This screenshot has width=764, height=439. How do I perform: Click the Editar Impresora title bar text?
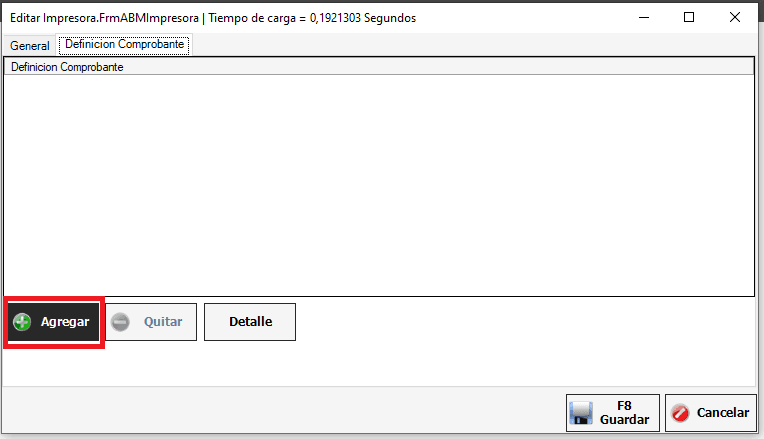tap(213, 18)
